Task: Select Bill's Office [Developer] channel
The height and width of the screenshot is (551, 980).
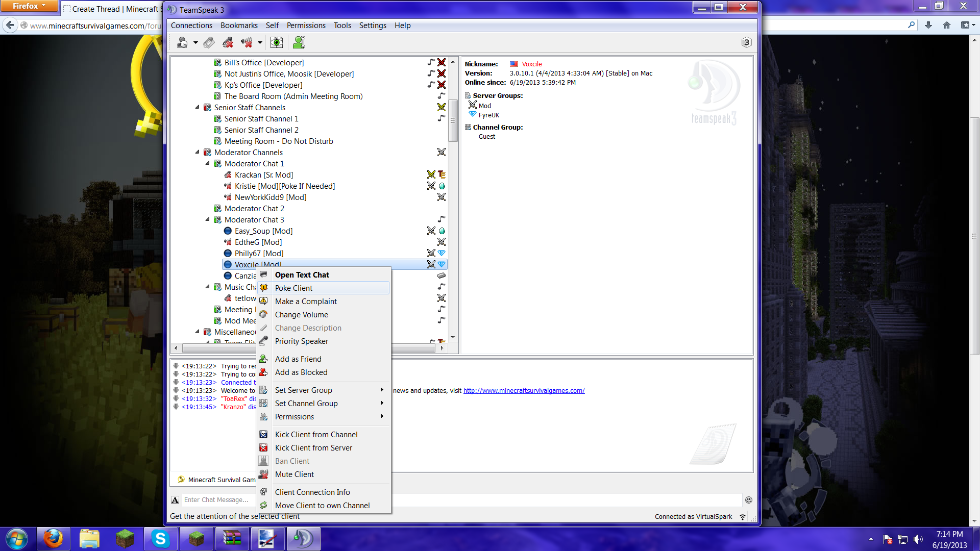Action: [x=264, y=63]
